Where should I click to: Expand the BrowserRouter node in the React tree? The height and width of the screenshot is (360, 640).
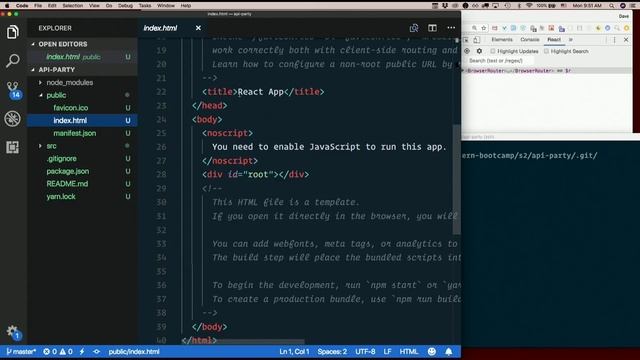point(463,71)
